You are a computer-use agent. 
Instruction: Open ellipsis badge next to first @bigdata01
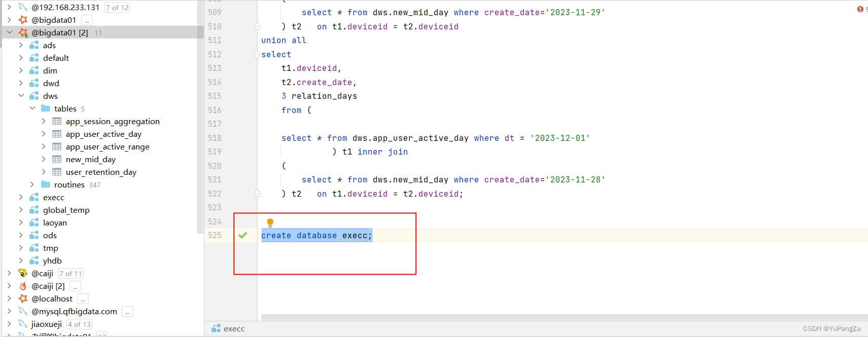[x=87, y=20]
